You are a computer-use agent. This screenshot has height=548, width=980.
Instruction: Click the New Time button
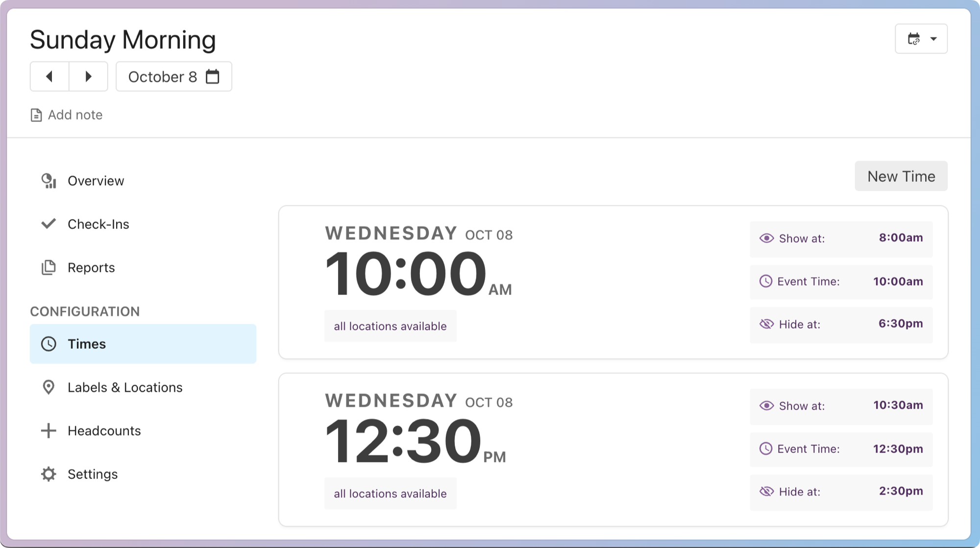click(x=901, y=176)
